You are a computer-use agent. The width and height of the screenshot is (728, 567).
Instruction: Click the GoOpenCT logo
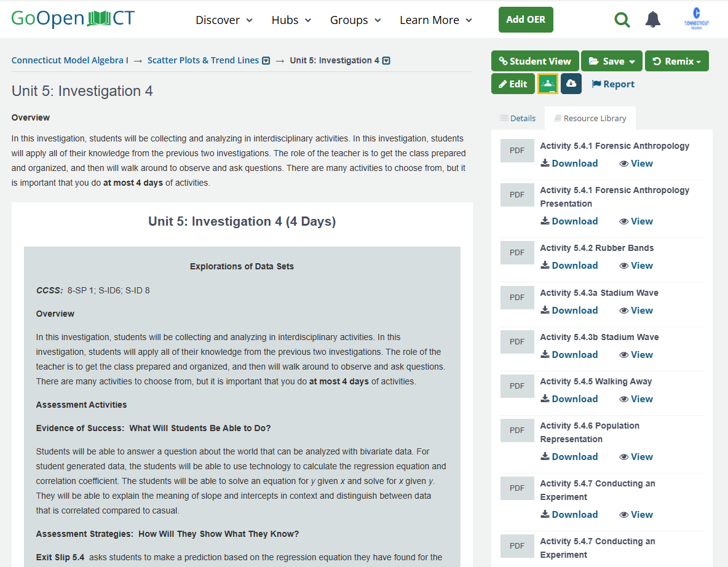73,18
